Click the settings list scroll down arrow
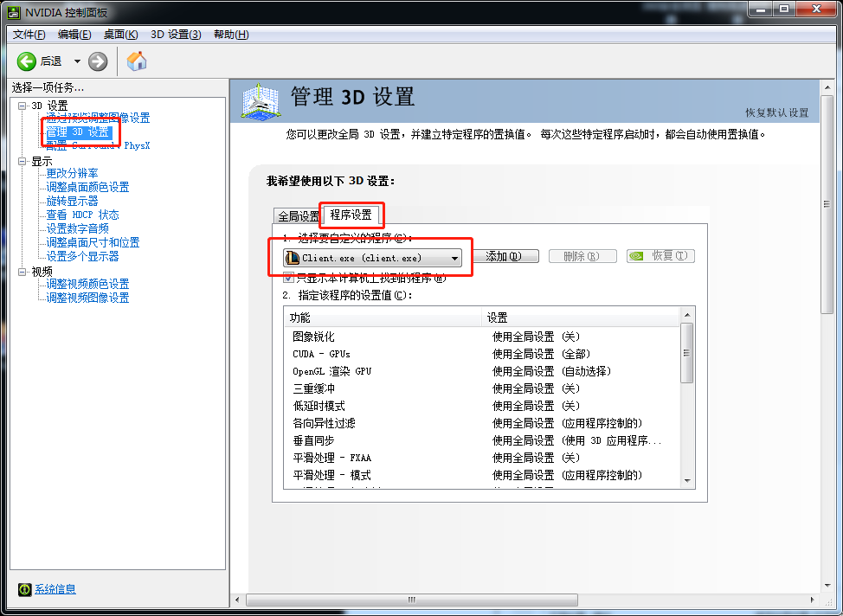The image size is (843, 616). 687,480
